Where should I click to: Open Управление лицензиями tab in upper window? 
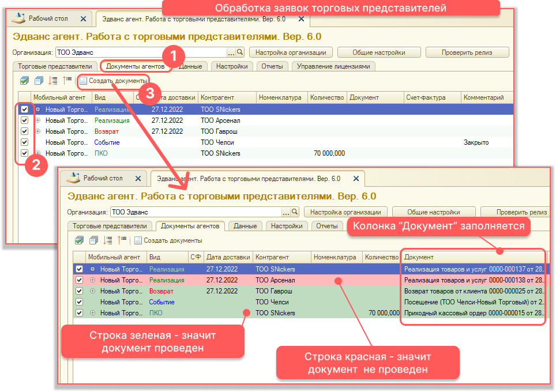[x=333, y=66]
